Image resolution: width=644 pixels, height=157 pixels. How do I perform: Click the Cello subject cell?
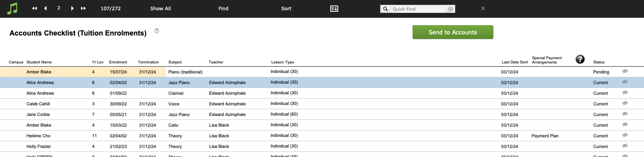click(173, 125)
